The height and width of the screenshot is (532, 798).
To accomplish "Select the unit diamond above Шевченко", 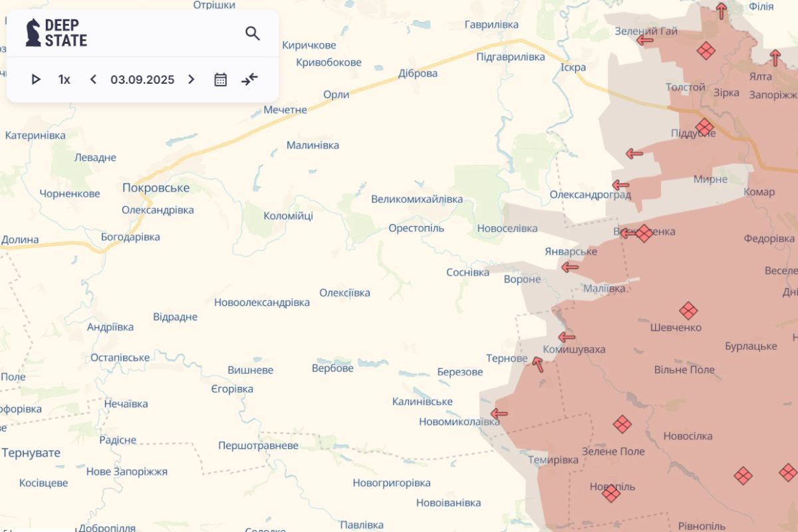I will pyautogui.click(x=688, y=311).
